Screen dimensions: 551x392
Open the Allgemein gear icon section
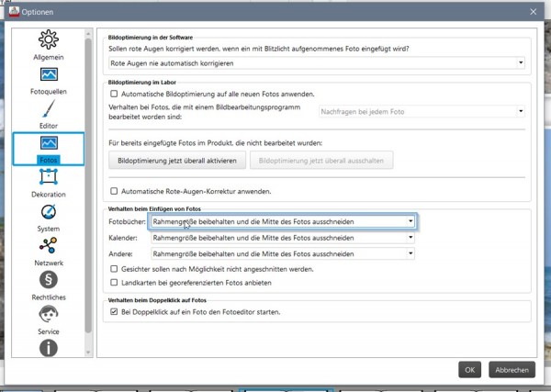click(x=49, y=39)
